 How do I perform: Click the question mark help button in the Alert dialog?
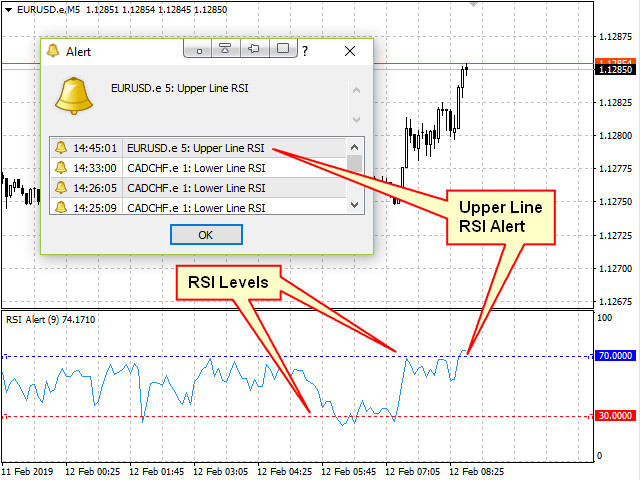pos(305,51)
